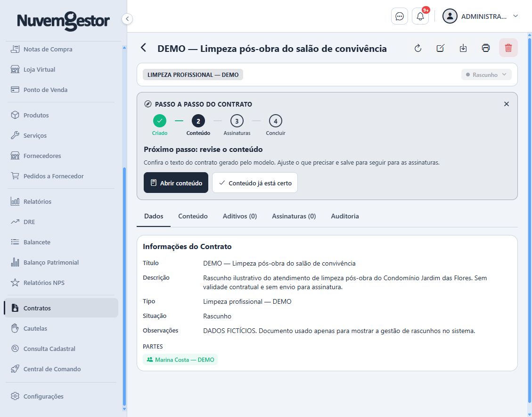Click step 3 Assinaturas circle

tap(237, 121)
